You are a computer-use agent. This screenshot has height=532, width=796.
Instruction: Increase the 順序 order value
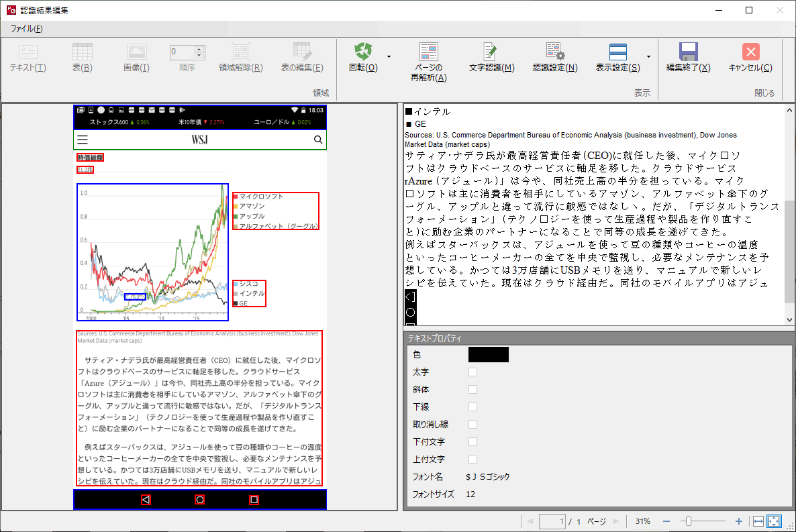tap(199, 49)
